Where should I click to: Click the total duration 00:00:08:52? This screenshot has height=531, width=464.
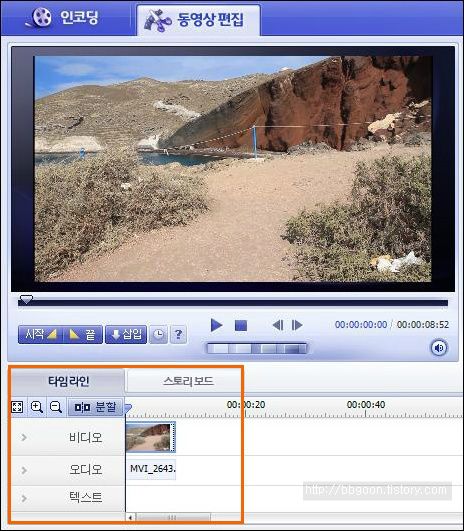coord(423,324)
